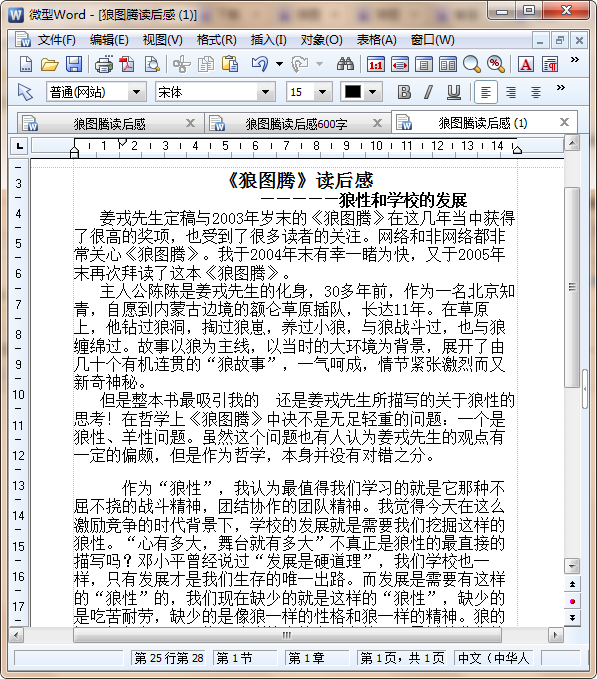Toggle Underline formatting

(454, 92)
